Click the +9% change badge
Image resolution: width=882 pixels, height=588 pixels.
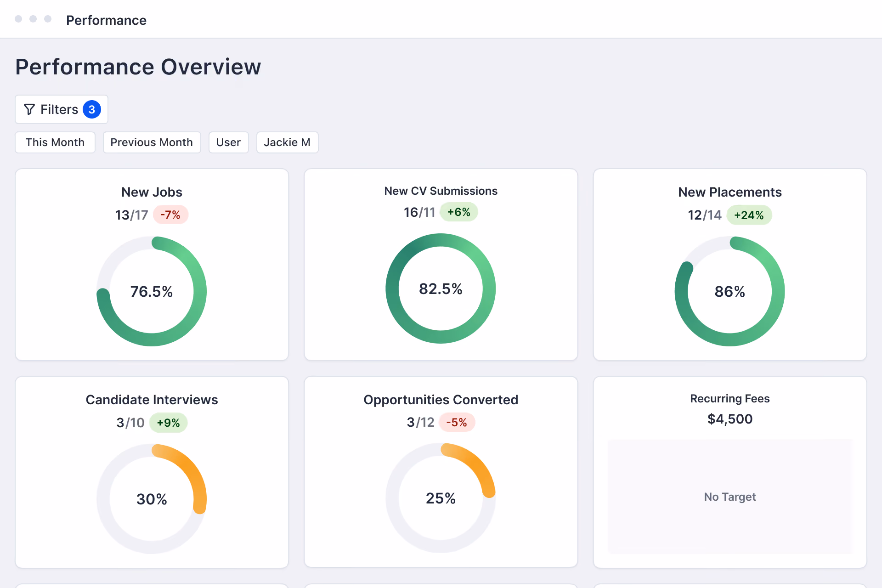(x=169, y=423)
